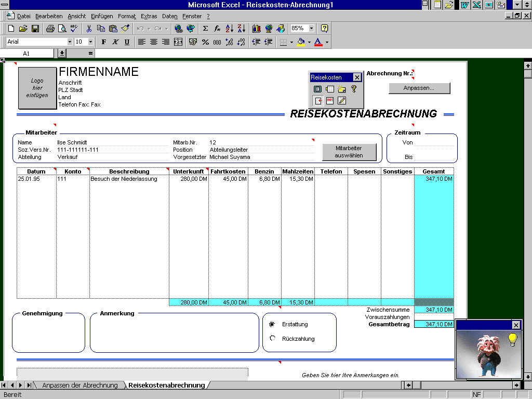The height and width of the screenshot is (399, 532).
Task: Expand the 85% zoom dropdown
Action: point(311,29)
